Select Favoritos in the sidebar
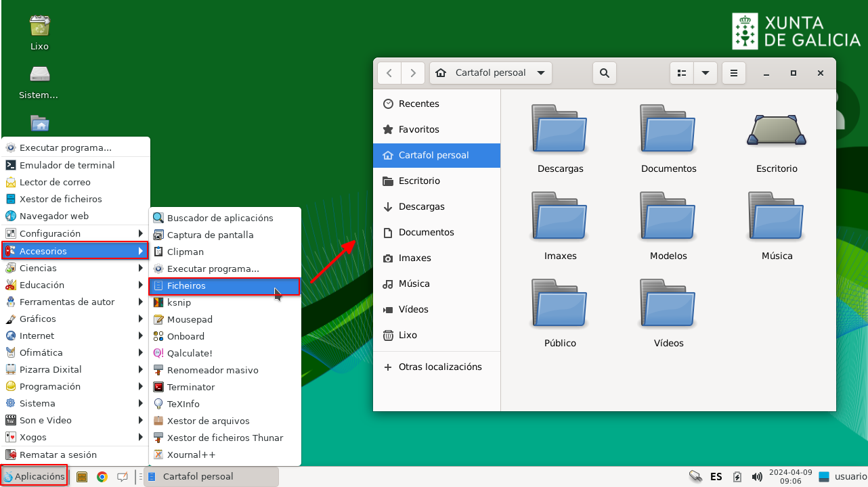The image size is (868, 487). [418, 129]
